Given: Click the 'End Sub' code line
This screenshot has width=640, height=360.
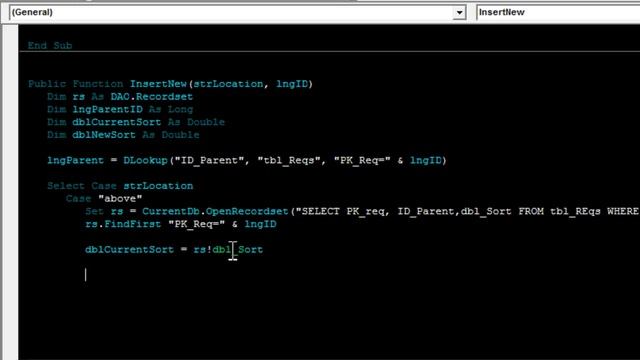Looking at the screenshot, I should [x=50, y=45].
